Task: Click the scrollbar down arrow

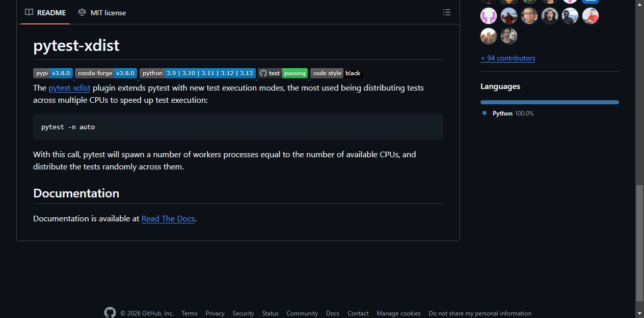Action: coord(639,313)
